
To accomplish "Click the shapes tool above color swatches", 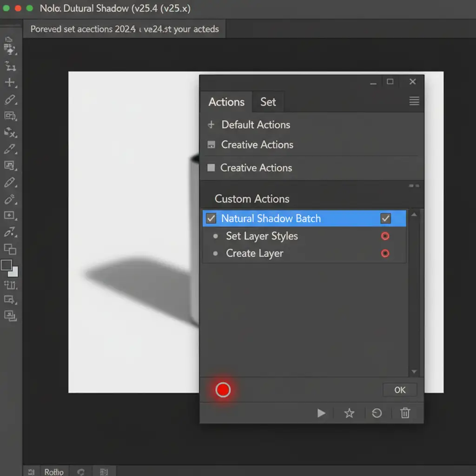I will 10,249.
